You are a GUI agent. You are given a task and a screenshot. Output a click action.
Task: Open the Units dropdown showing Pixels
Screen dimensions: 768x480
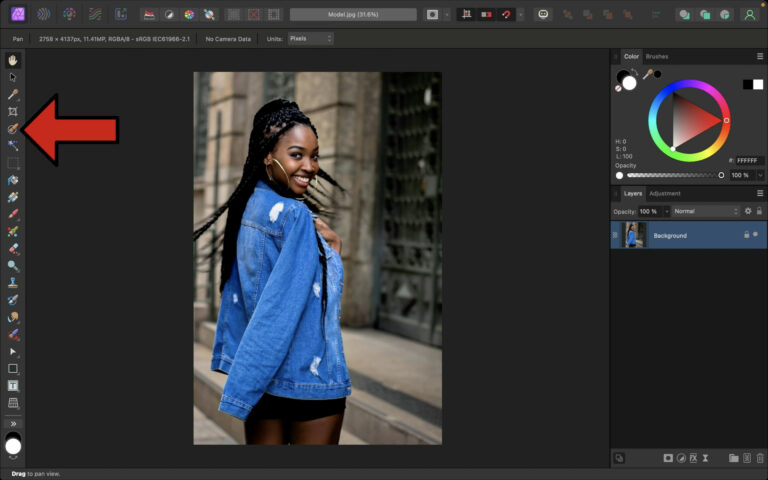coord(311,39)
